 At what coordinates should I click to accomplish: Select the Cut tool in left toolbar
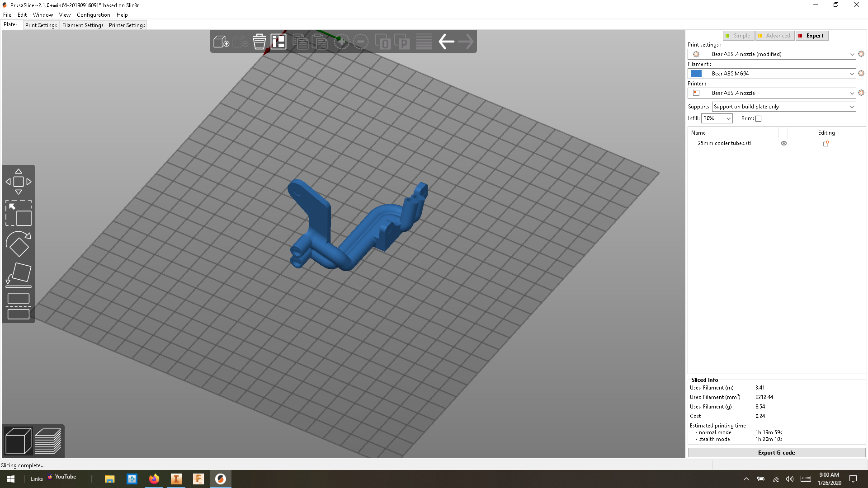pyautogui.click(x=19, y=306)
